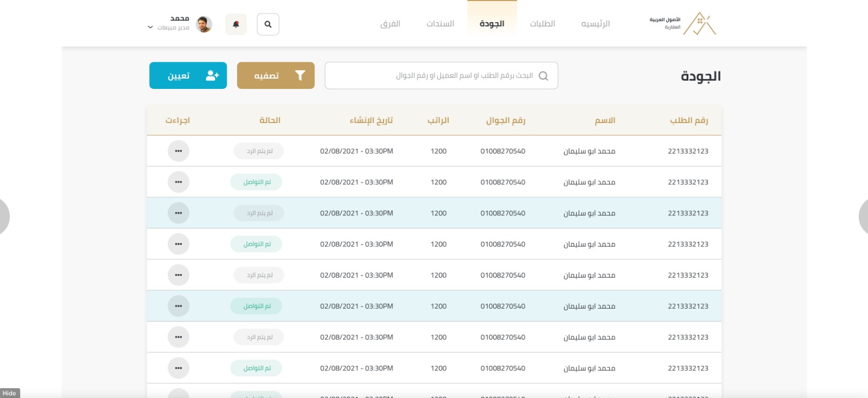Click the تعيين assign button
868x398 pixels.
(x=188, y=75)
